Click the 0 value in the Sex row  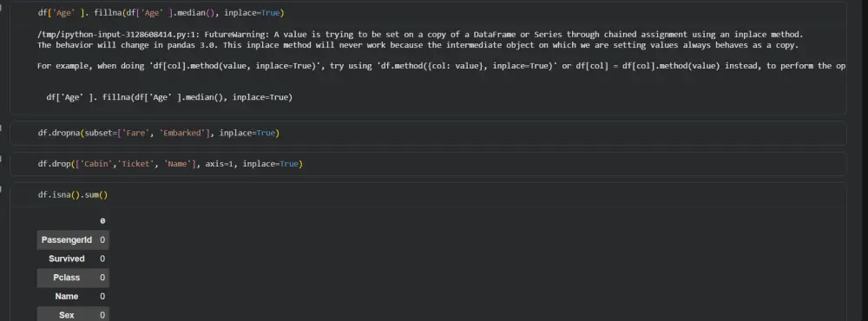(102, 315)
